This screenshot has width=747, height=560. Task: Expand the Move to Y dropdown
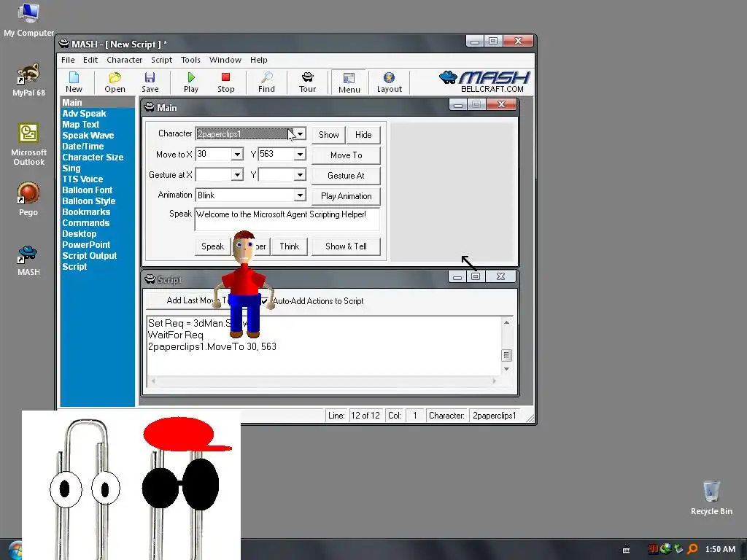300,155
